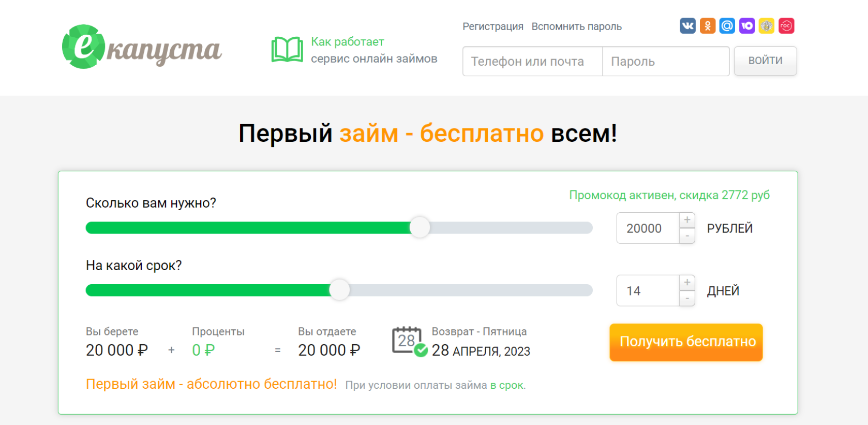Increase loan term days with plus

pos(687,283)
